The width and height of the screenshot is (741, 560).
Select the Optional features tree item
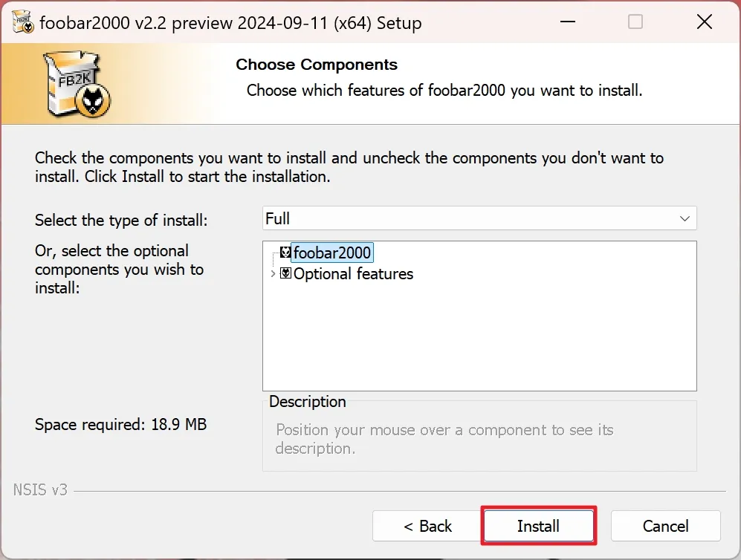coord(353,274)
